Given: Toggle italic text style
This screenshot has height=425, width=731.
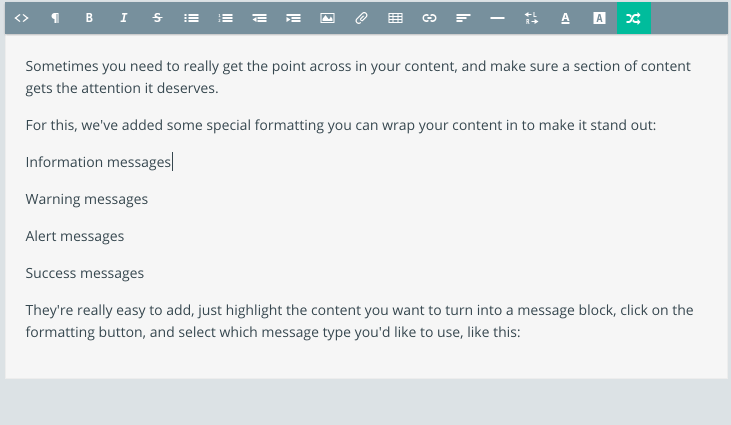Looking at the screenshot, I should pyautogui.click(x=124, y=18).
